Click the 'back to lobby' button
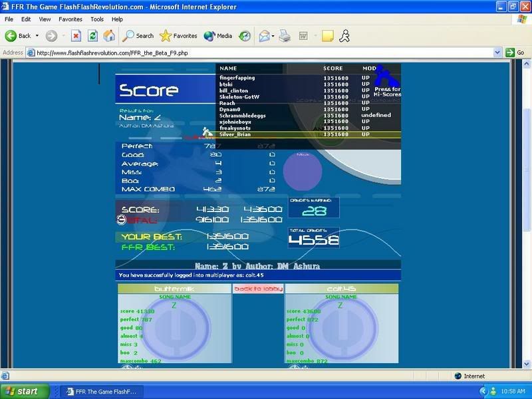532x399 pixels. (x=258, y=289)
